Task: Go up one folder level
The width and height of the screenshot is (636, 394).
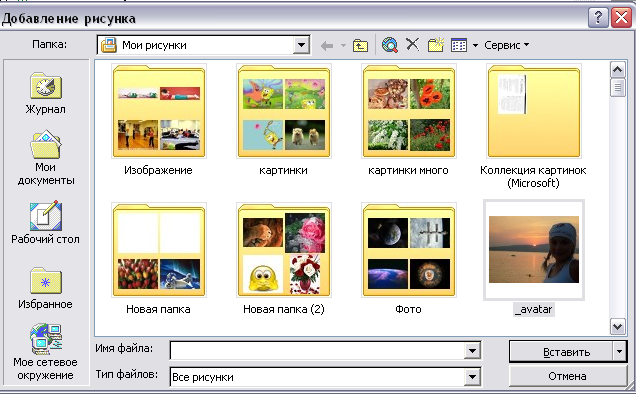Action: [360, 45]
